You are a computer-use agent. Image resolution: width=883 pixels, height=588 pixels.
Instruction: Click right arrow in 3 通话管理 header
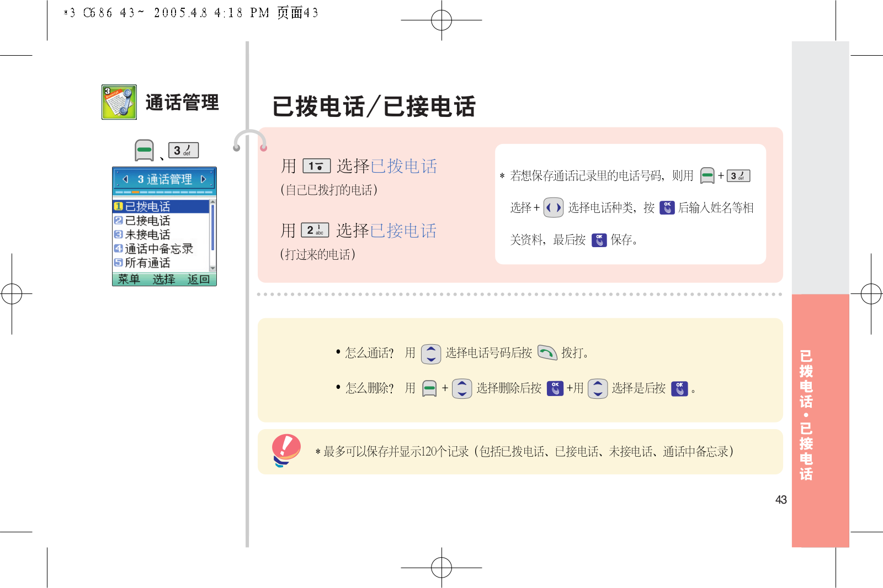[x=203, y=179]
